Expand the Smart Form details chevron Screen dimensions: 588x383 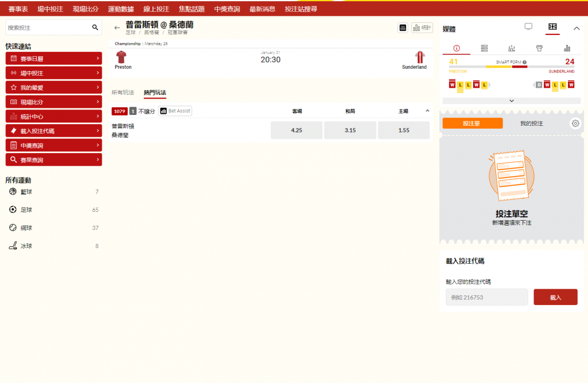point(511,101)
